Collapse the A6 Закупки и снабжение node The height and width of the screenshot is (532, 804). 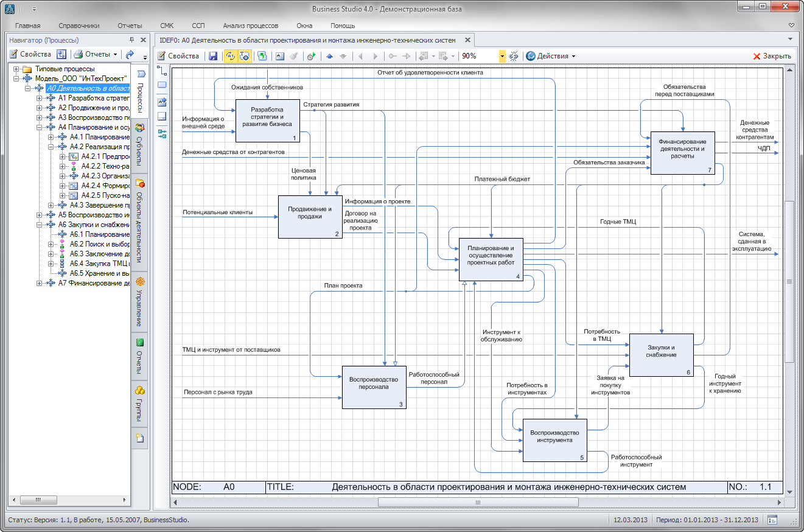tap(40, 225)
